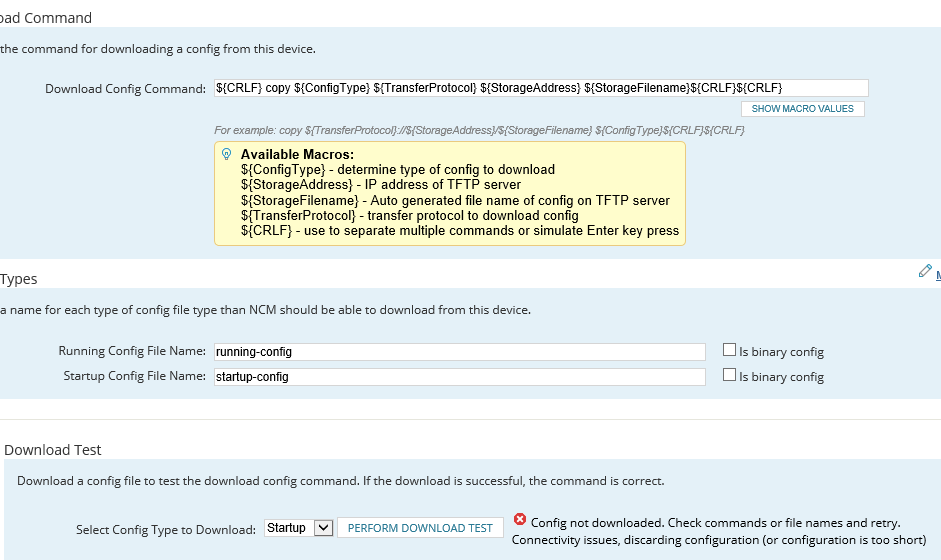Click the ${CRLF} macro description line
Image resolution: width=941 pixels, height=560 pixels.
coord(460,231)
